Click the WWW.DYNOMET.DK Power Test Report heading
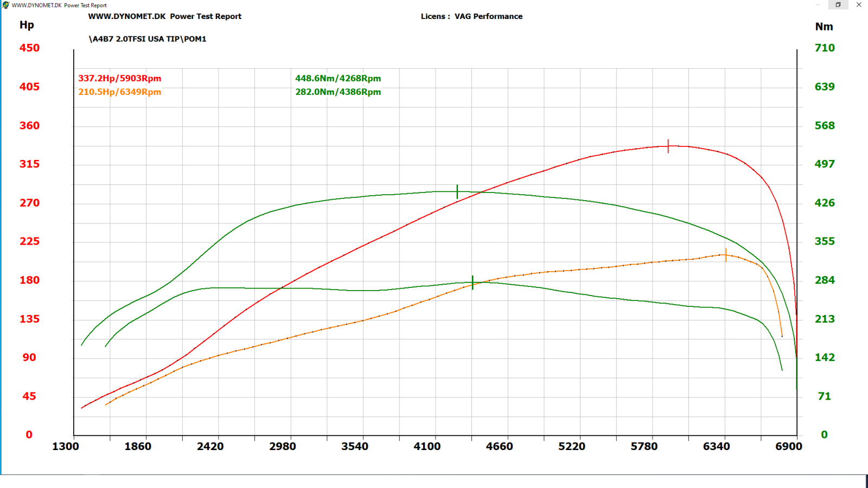Screen dimensions: 868x488 pyautogui.click(x=165, y=16)
